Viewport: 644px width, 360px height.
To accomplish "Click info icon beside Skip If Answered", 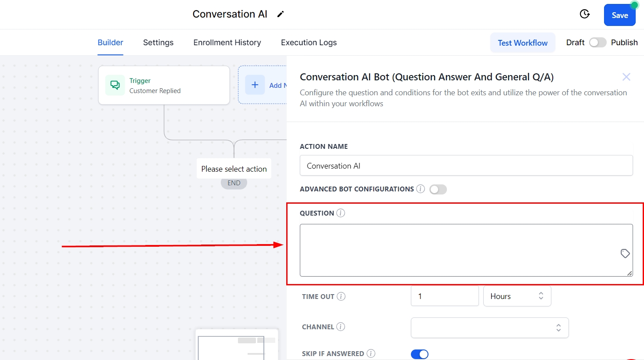I will click(x=371, y=353).
